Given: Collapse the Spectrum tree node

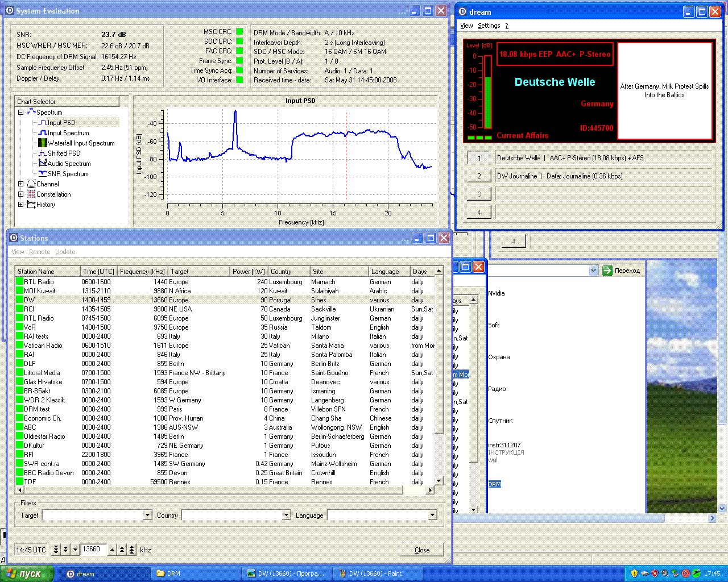Looking at the screenshot, I should (21, 113).
